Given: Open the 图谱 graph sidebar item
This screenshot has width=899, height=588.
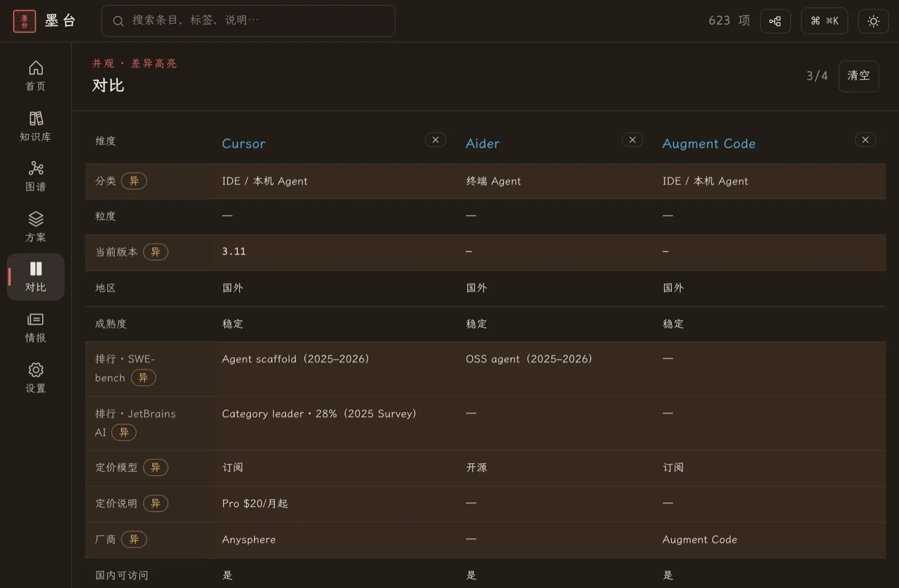Looking at the screenshot, I should 35,176.
